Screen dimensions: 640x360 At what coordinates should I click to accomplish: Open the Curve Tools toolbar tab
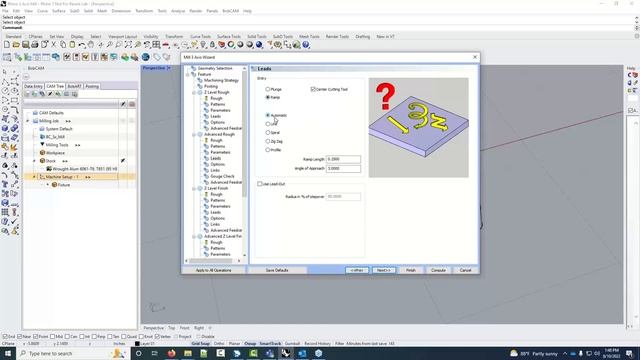click(200, 37)
